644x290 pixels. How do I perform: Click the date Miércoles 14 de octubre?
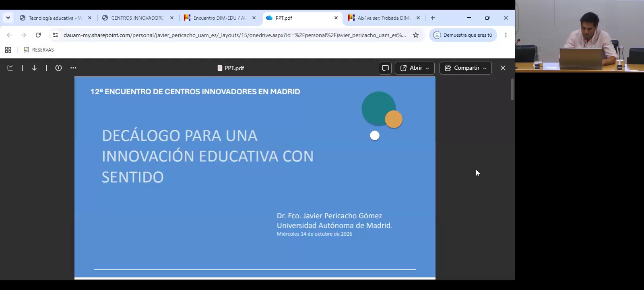[314, 234]
